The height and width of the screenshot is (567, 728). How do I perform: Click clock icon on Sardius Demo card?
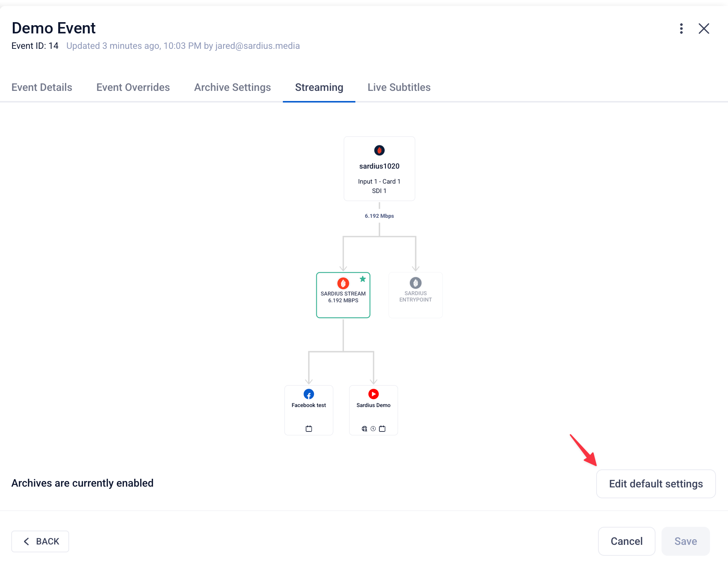[373, 428]
